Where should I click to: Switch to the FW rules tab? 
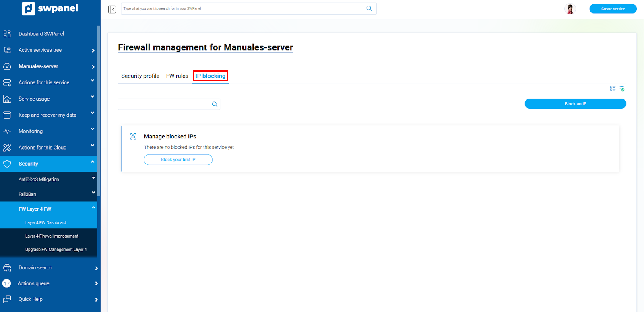point(177,76)
